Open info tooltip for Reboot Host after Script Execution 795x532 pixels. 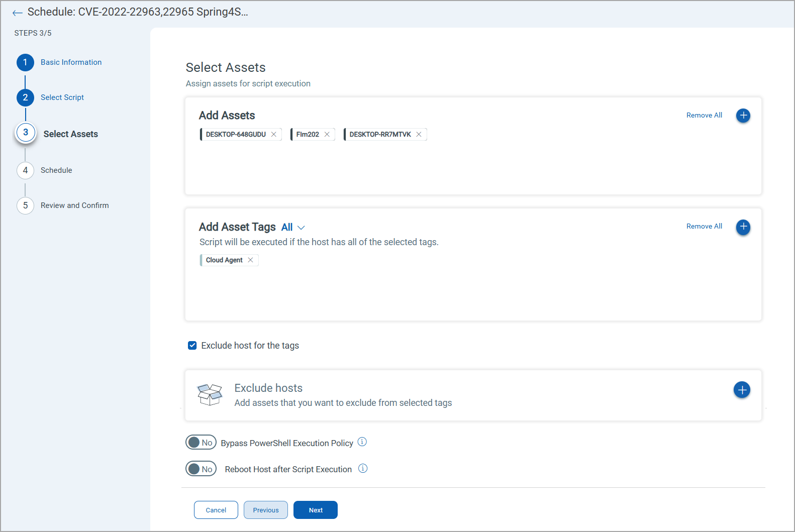coord(363,469)
